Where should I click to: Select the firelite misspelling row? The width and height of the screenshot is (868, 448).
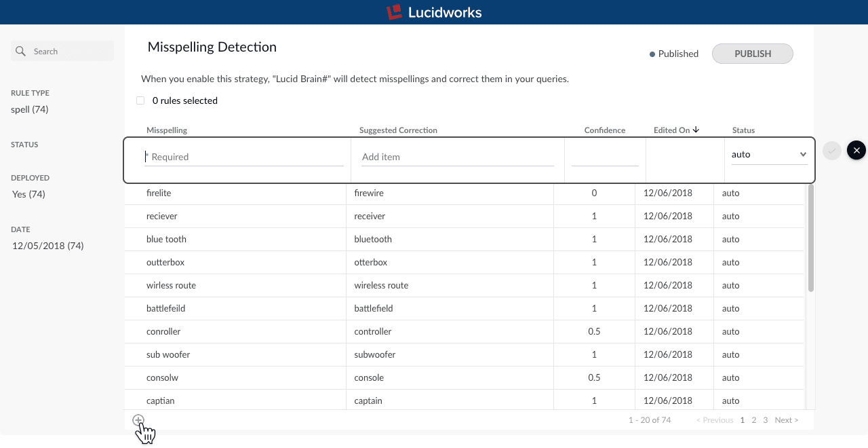point(465,193)
